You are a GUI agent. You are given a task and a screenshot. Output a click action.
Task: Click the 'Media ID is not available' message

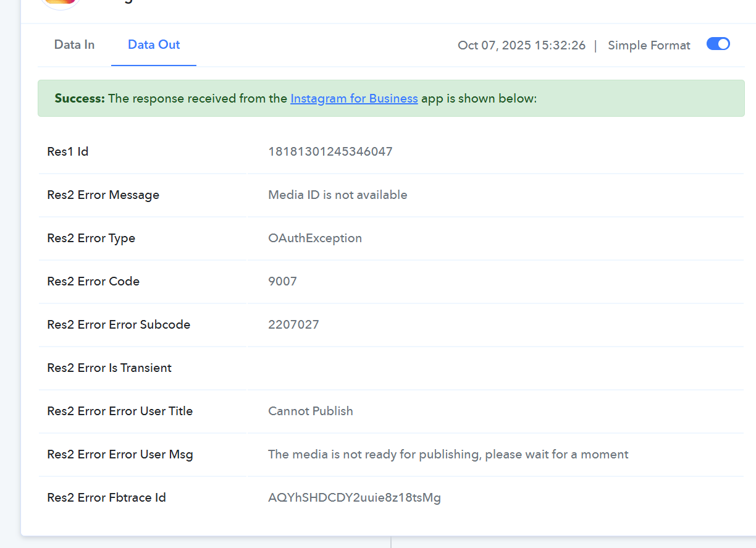337,195
